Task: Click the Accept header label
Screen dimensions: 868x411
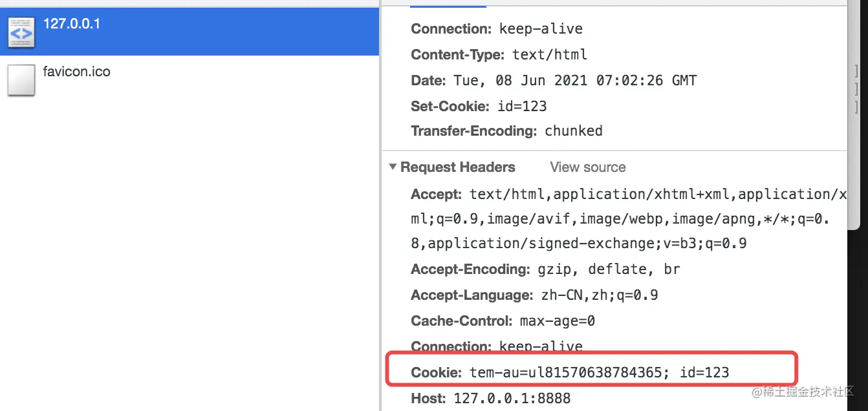Action: click(436, 195)
